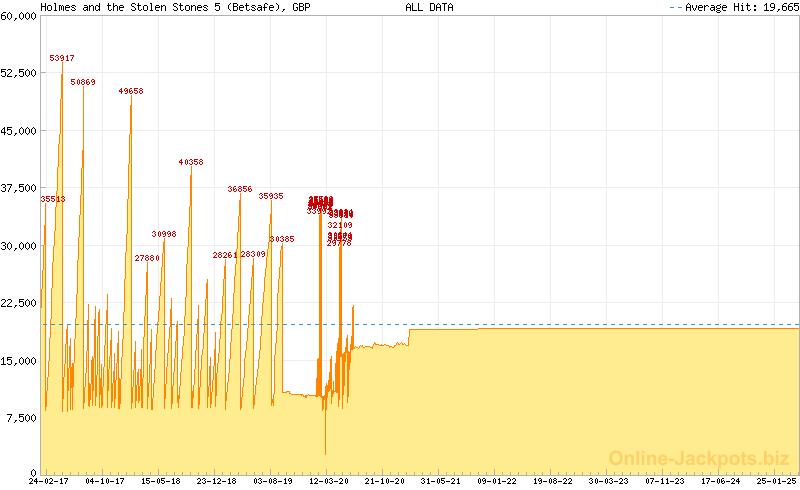Click the 7,500 y-axis value
Screen dimensions: 800x490
[20, 418]
